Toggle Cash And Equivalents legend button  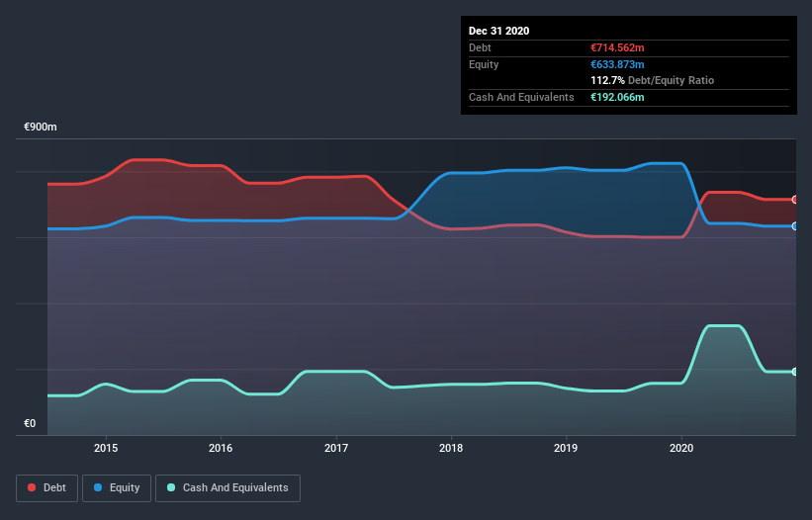coord(227,488)
